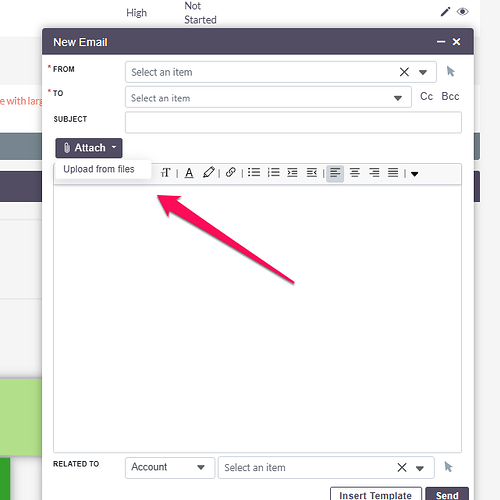
Task: Decrease indent in the message body
Action: point(312,173)
